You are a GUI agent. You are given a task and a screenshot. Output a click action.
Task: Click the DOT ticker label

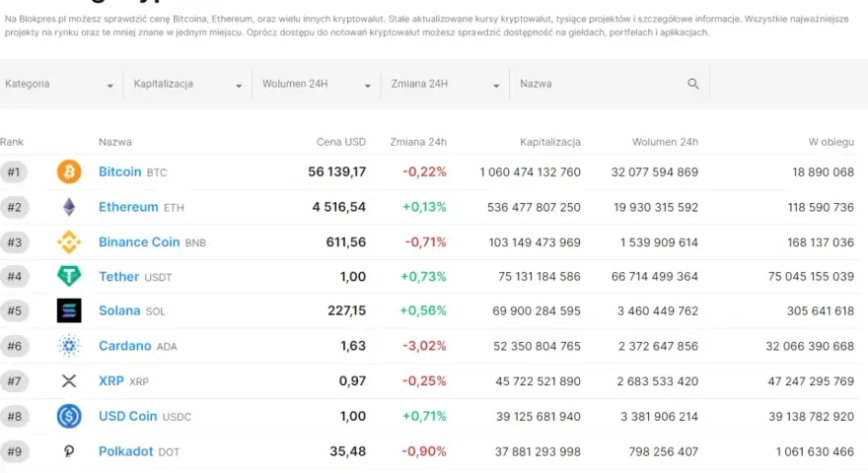tap(169, 452)
